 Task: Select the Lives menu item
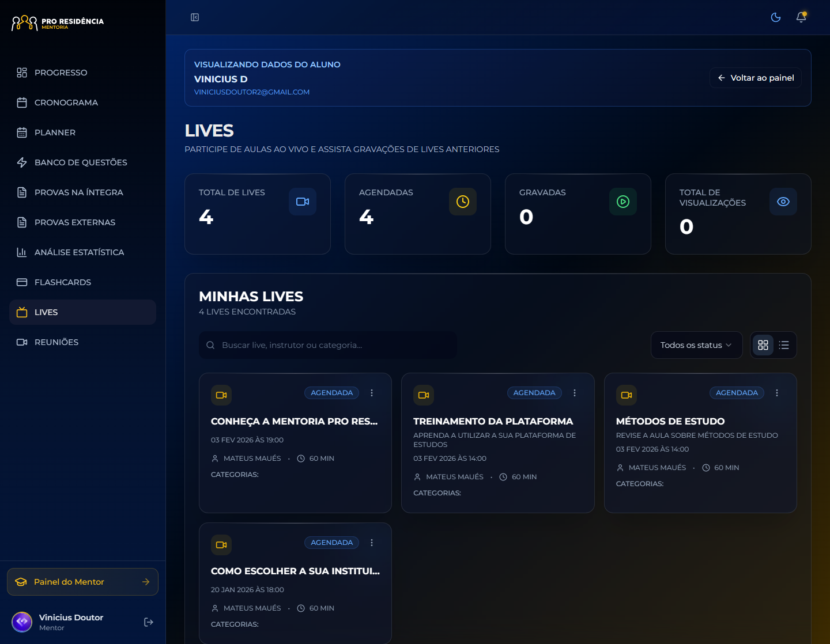click(x=82, y=312)
